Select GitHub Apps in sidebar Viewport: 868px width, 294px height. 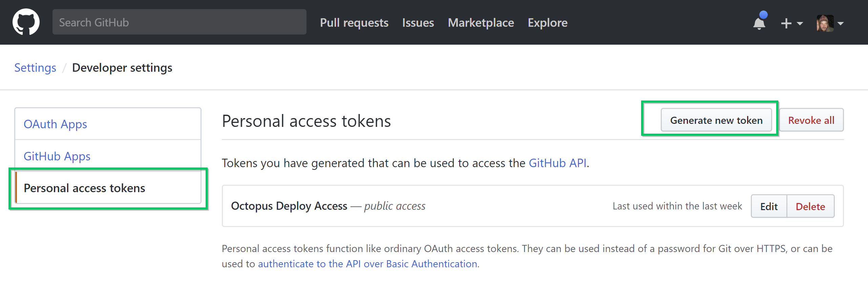[108, 156]
